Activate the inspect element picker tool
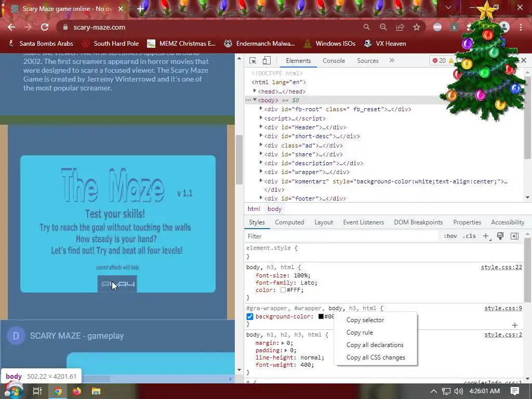This screenshot has width=532, height=399. (x=253, y=61)
